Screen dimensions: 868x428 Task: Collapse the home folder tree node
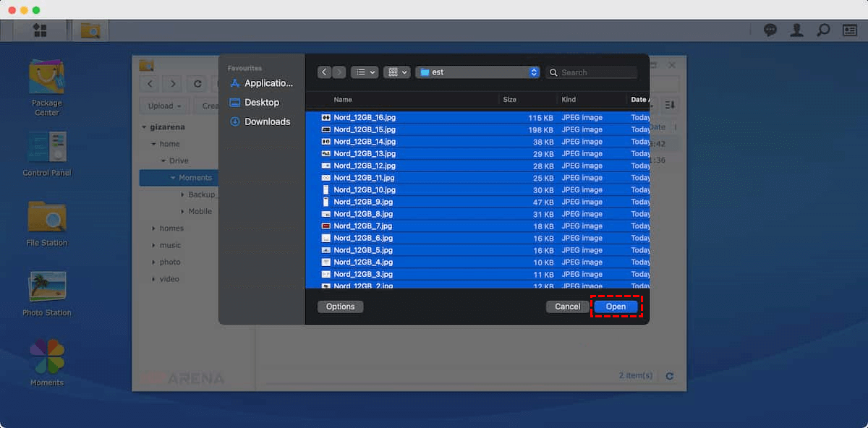[x=153, y=144]
